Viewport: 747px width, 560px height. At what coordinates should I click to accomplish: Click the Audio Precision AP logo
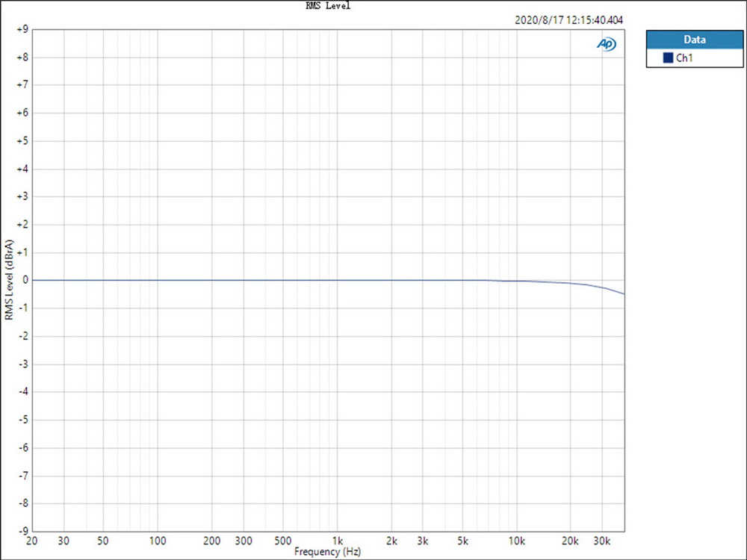(x=607, y=45)
